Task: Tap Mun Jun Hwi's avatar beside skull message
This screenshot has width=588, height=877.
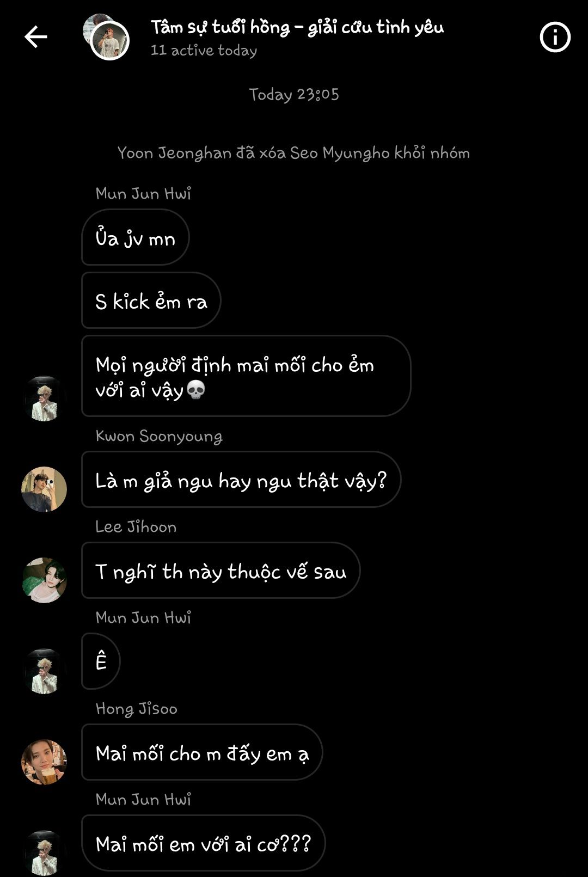Action: point(44,398)
